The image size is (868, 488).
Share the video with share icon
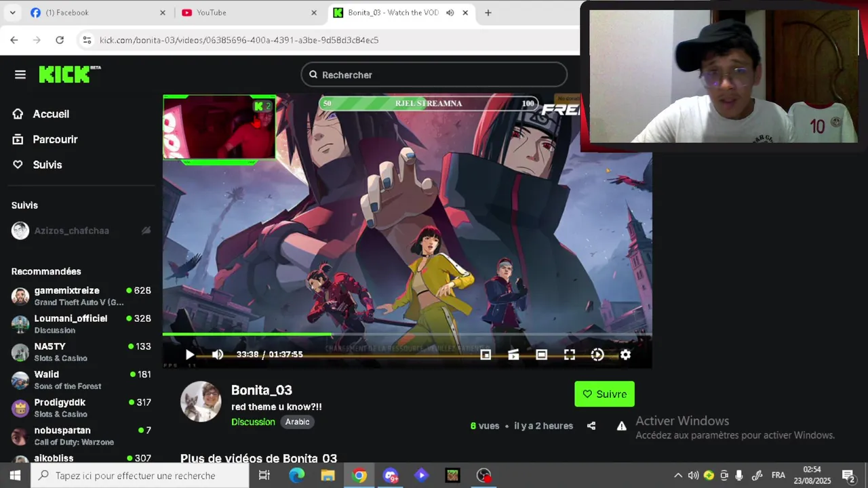tap(591, 426)
